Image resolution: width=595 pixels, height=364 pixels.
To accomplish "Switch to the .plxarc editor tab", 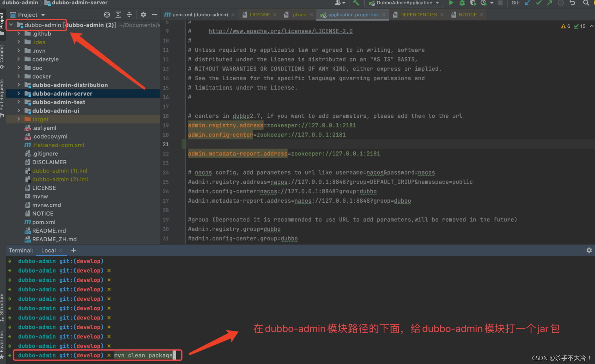I will [x=299, y=15].
